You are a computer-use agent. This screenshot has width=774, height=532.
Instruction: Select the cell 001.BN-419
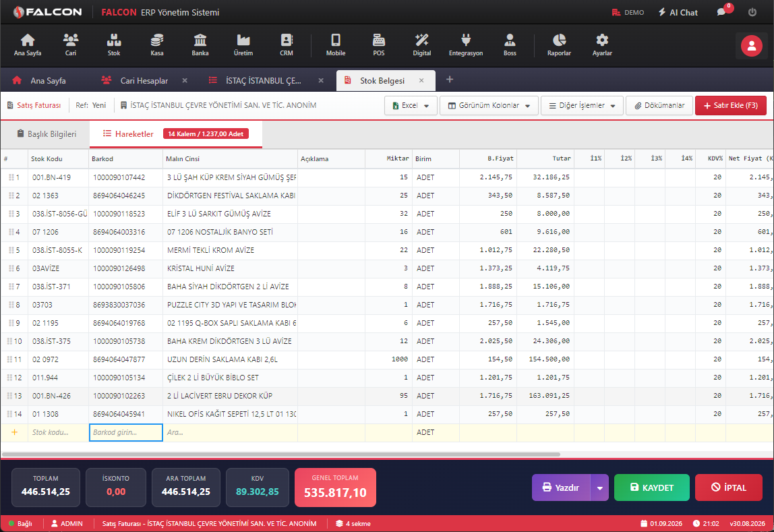point(58,177)
